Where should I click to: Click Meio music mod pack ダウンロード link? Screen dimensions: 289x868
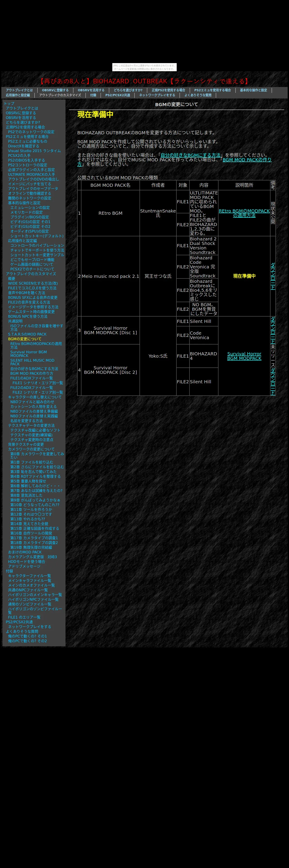tap(273, 276)
